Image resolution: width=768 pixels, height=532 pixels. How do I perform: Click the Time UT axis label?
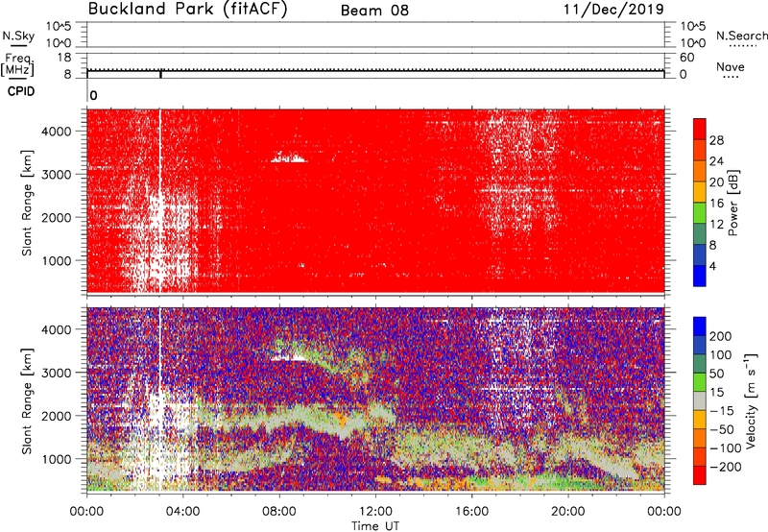(x=375, y=526)
